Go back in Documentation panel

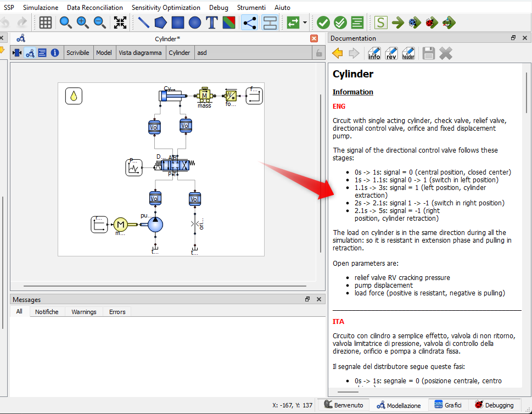point(338,53)
